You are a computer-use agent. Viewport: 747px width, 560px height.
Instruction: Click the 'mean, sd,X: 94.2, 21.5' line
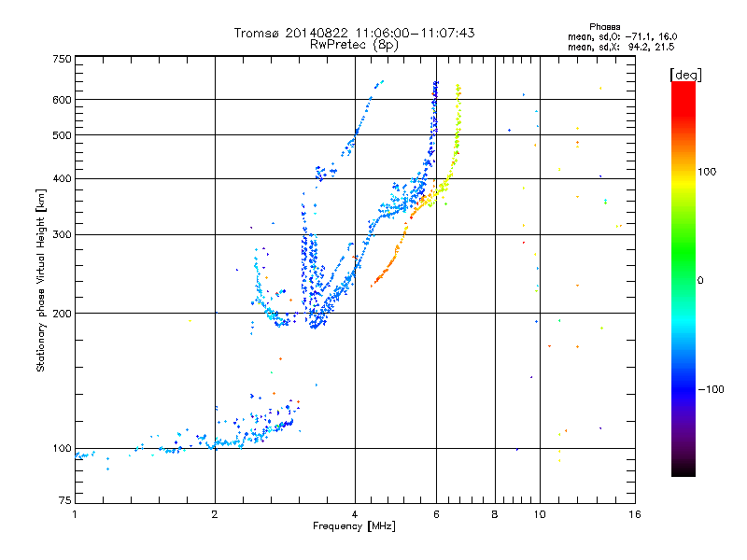621,47
